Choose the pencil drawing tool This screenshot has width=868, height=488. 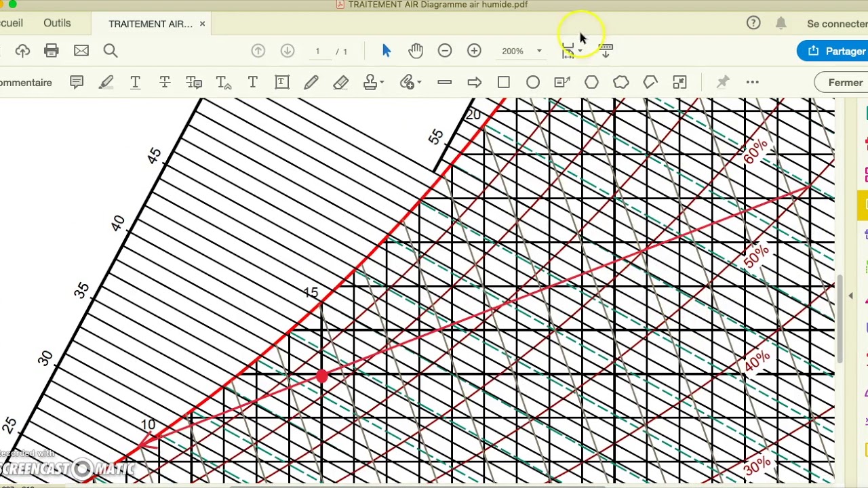(x=311, y=83)
